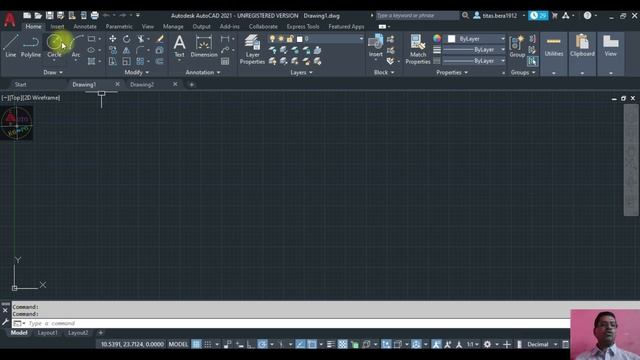Choose the Array tool in Modify
The height and width of the screenshot is (360, 640).
pyautogui.click(x=140, y=61)
